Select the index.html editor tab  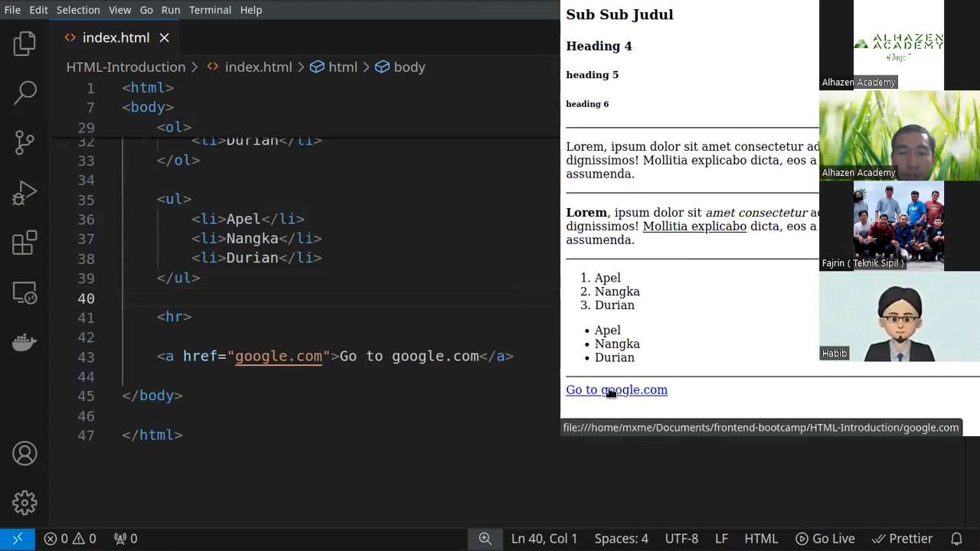point(116,37)
